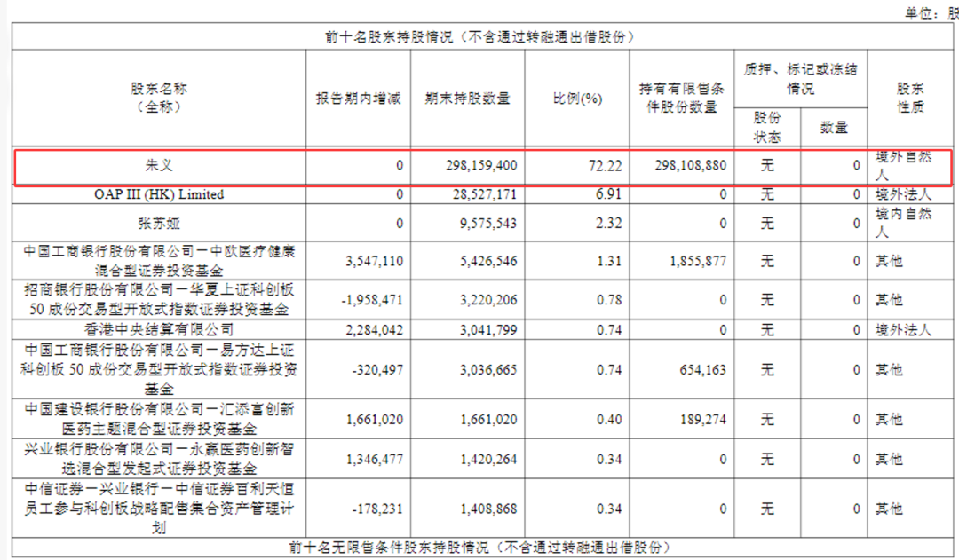Select the 比例(%) column header
Image resolution: width=959 pixels, height=560 pixels.
(x=577, y=99)
